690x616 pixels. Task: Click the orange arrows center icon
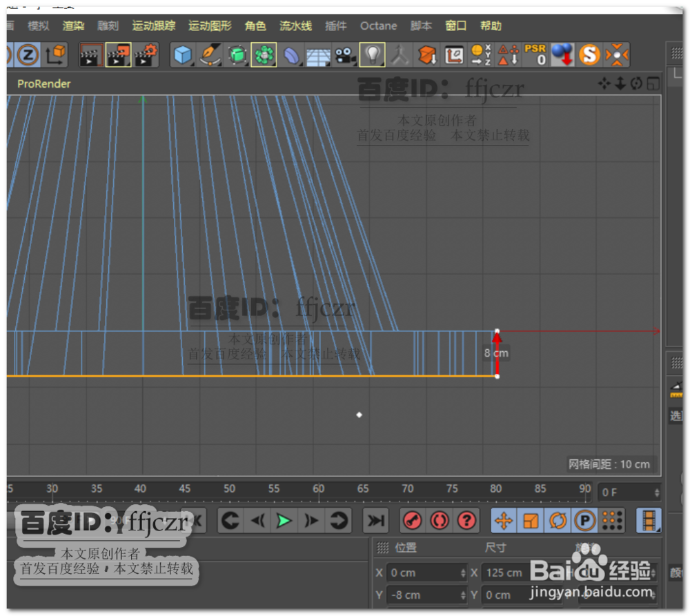616,55
